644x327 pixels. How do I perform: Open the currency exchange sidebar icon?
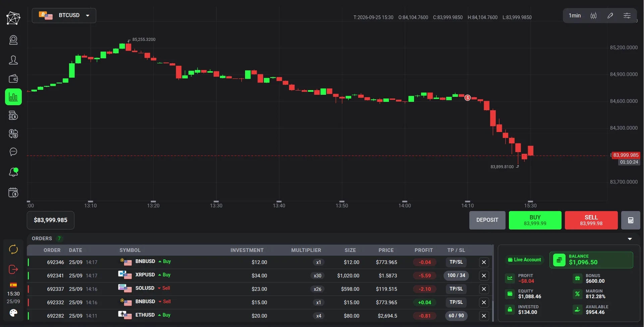pos(13,134)
